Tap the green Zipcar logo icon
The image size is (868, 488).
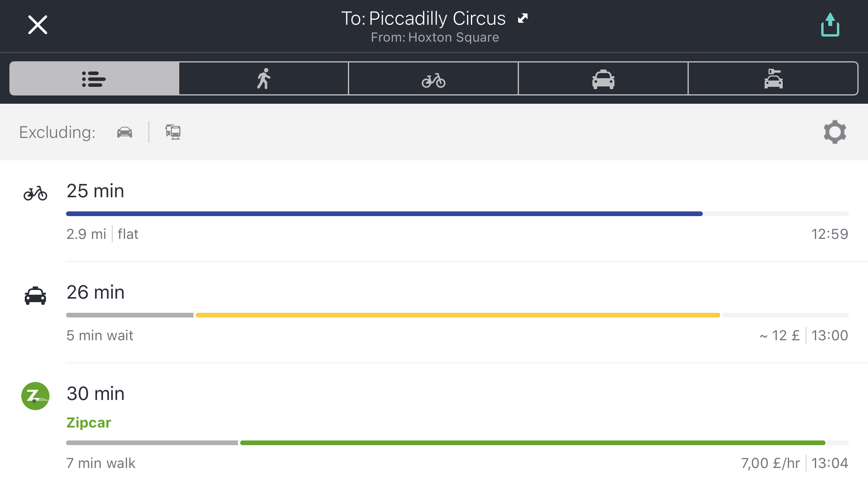pyautogui.click(x=35, y=396)
